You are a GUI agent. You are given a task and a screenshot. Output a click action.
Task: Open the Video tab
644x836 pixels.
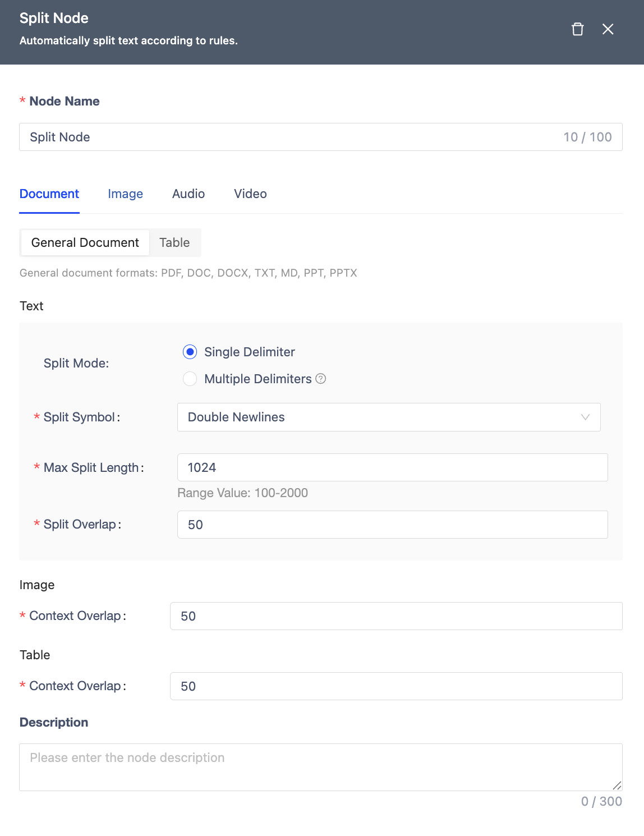tap(250, 194)
